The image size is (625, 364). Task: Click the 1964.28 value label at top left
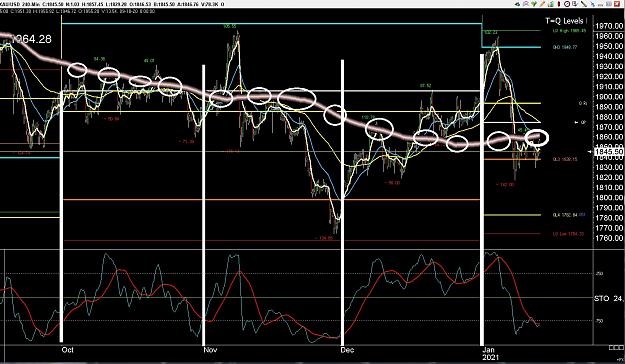(x=31, y=39)
